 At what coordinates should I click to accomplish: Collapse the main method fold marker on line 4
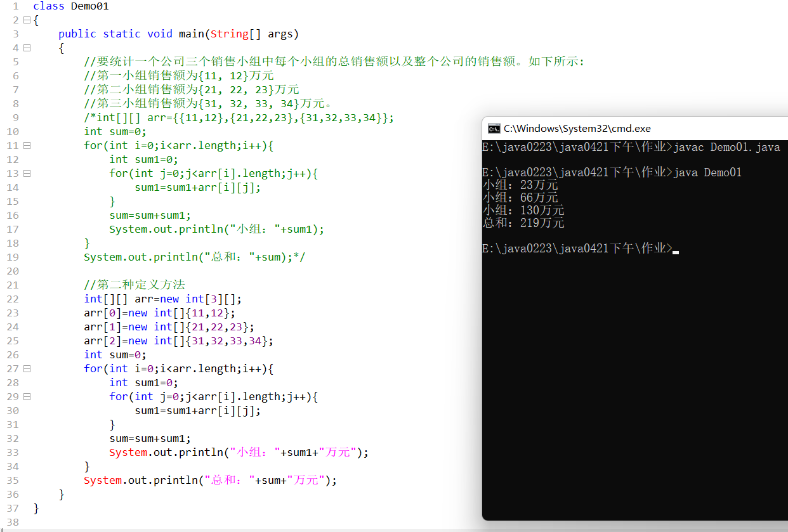coord(27,48)
